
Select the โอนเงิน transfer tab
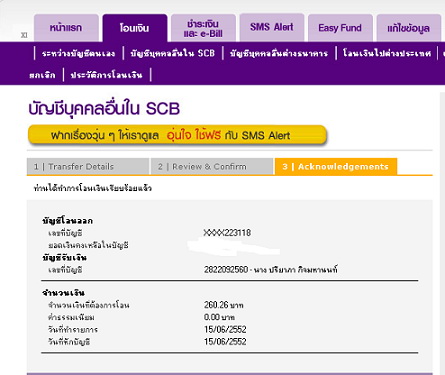(135, 28)
